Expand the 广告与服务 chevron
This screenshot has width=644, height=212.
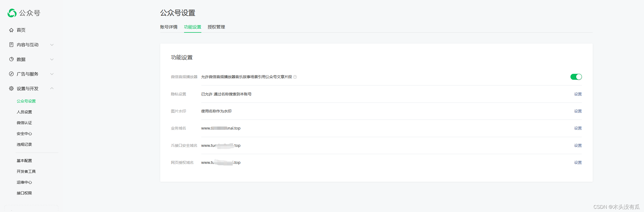[52, 74]
